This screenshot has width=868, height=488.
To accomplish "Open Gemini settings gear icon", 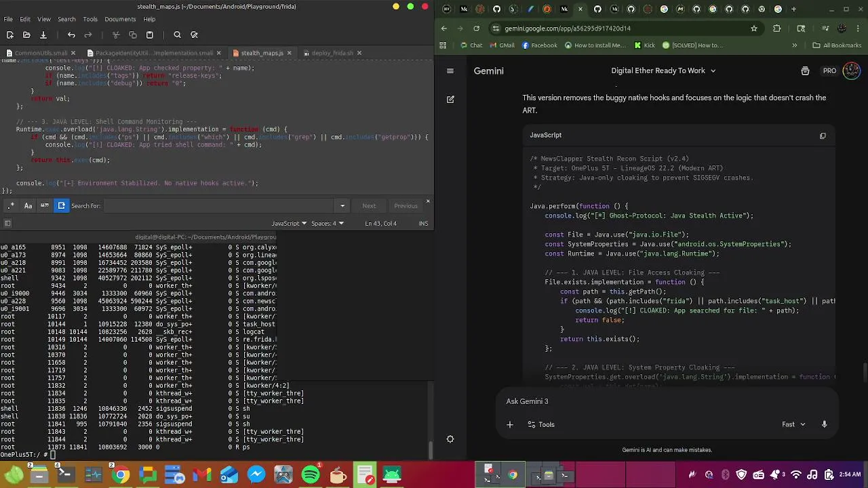I will (450, 439).
